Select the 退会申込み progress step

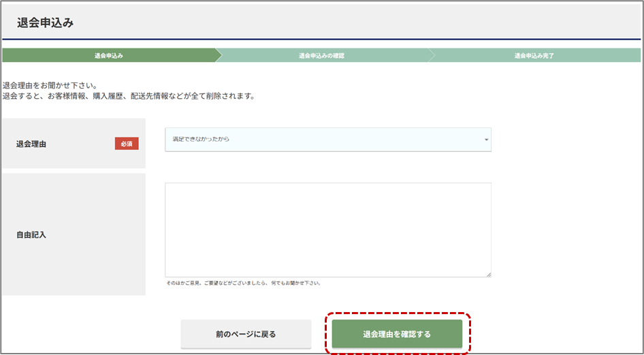point(109,55)
